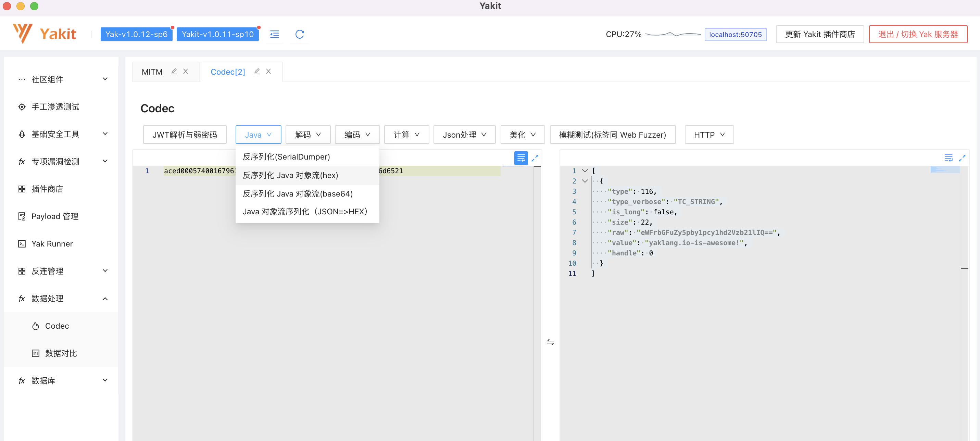The image size is (980, 441).
Task: Expand the left editor to fullscreen
Action: click(535, 158)
